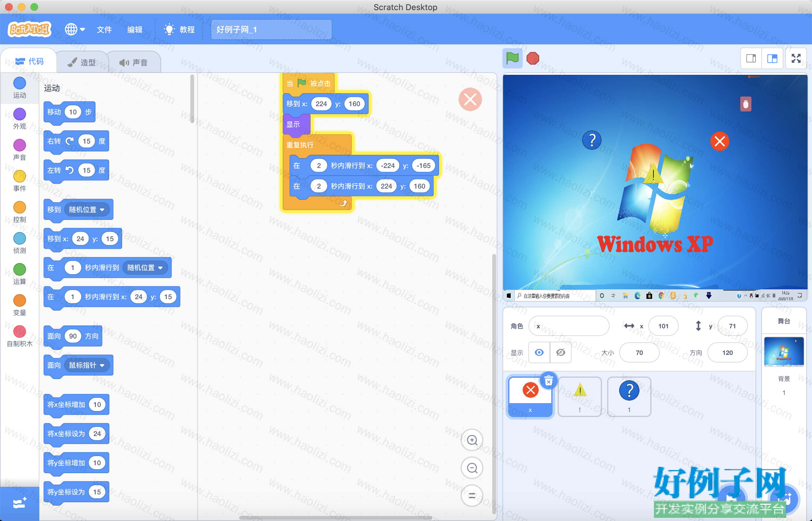Click the block palette scrollbar
The image size is (812, 521).
192,99
